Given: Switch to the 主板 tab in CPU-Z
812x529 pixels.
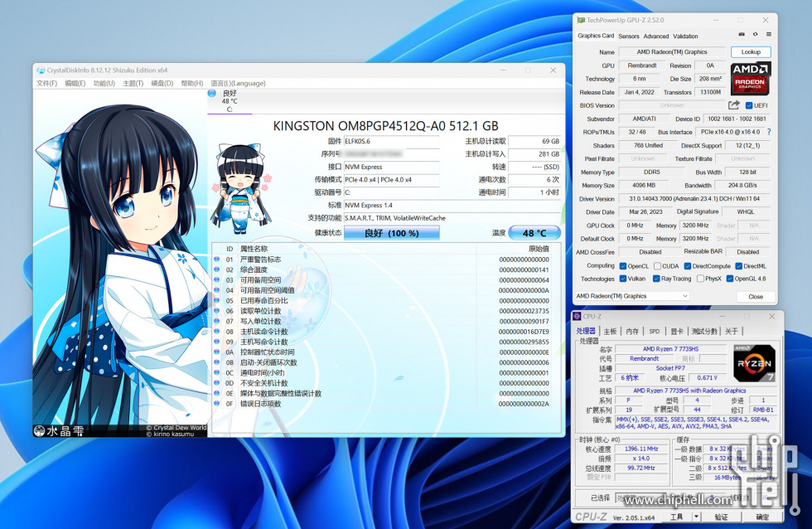Looking at the screenshot, I should pos(610,331).
